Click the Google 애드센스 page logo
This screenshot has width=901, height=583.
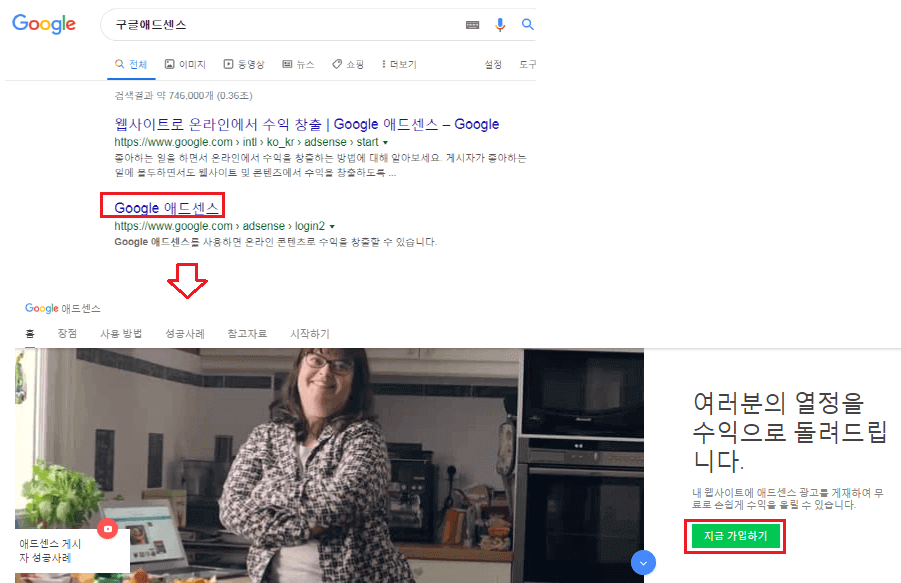click(x=63, y=308)
